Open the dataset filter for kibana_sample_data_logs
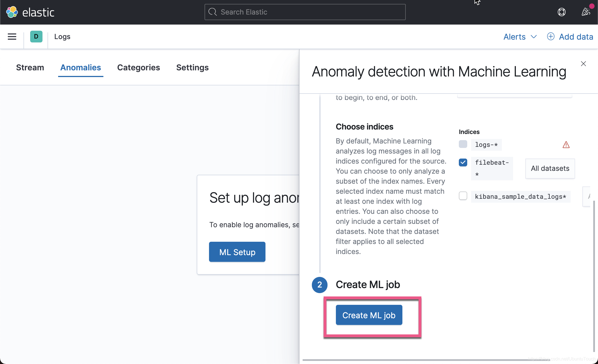 (x=587, y=196)
